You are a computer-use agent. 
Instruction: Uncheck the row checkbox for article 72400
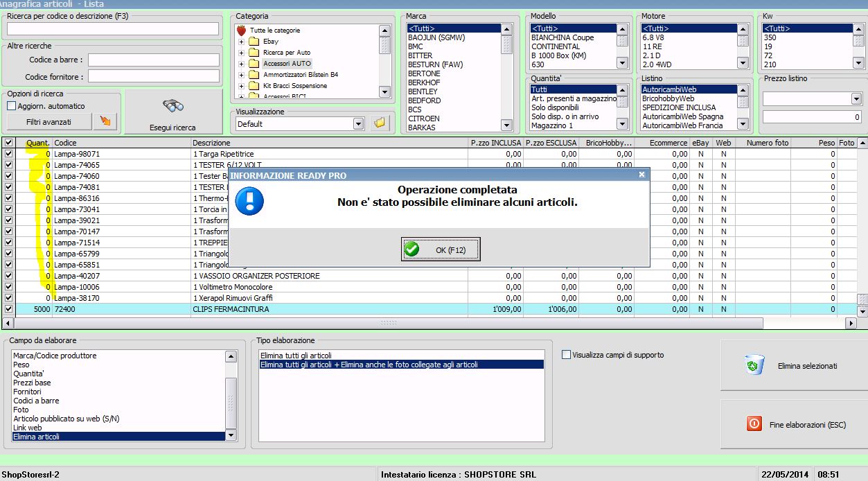pyautogui.click(x=8, y=309)
